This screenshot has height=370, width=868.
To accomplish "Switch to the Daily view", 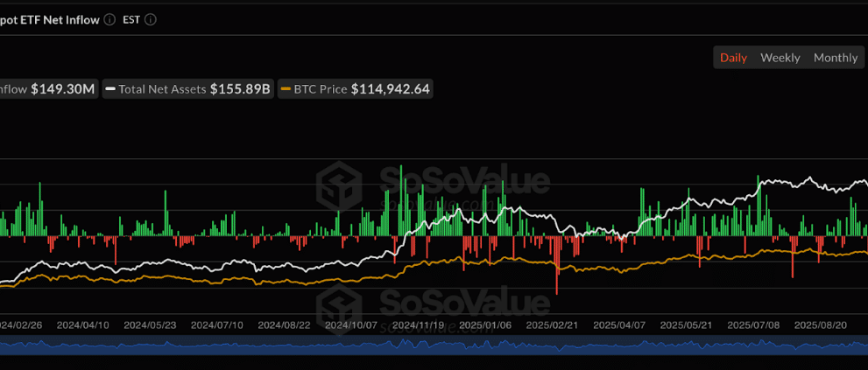I will tap(733, 58).
